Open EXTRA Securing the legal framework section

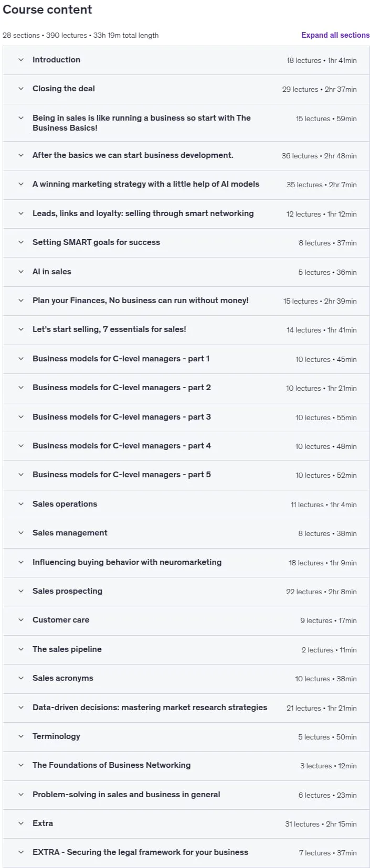pos(186,853)
